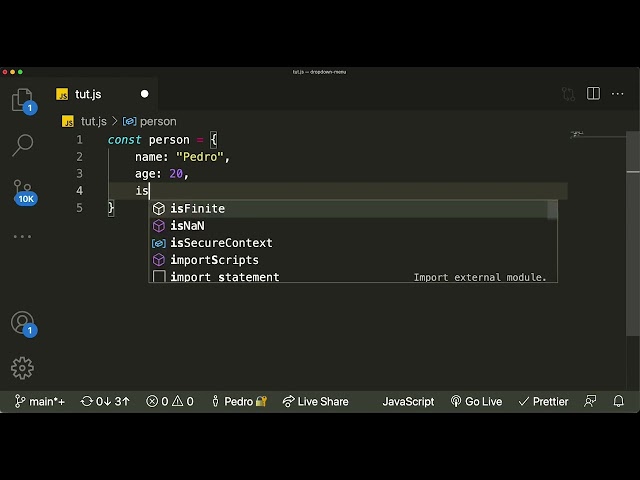640x480 pixels.
Task: Click the number 20 in code
Action: (176, 174)
